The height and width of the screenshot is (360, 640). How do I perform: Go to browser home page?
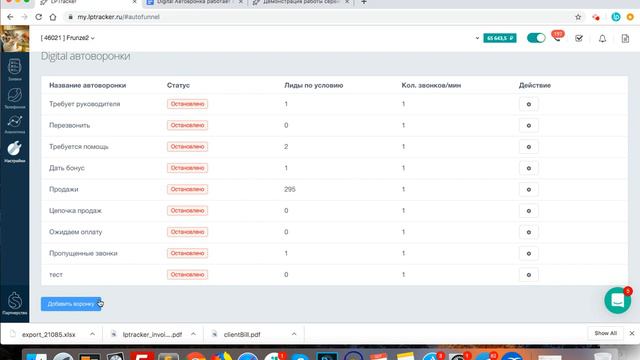[53, 17]
